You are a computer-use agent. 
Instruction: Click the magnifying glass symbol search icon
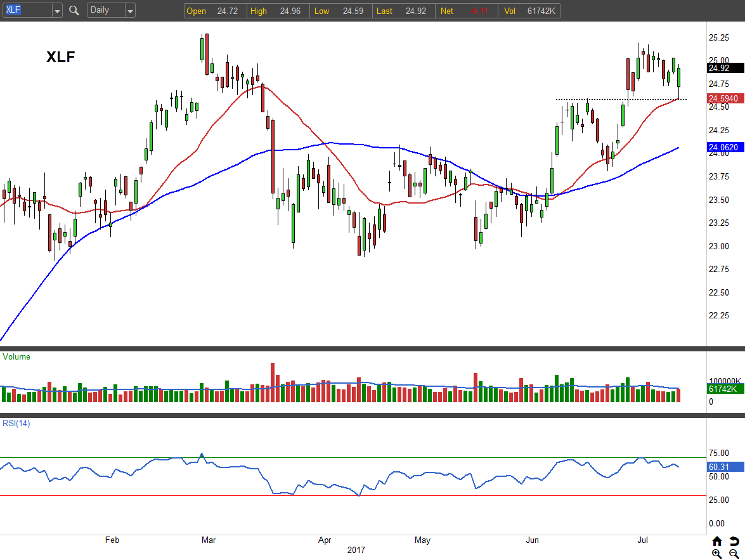[74, 10]
